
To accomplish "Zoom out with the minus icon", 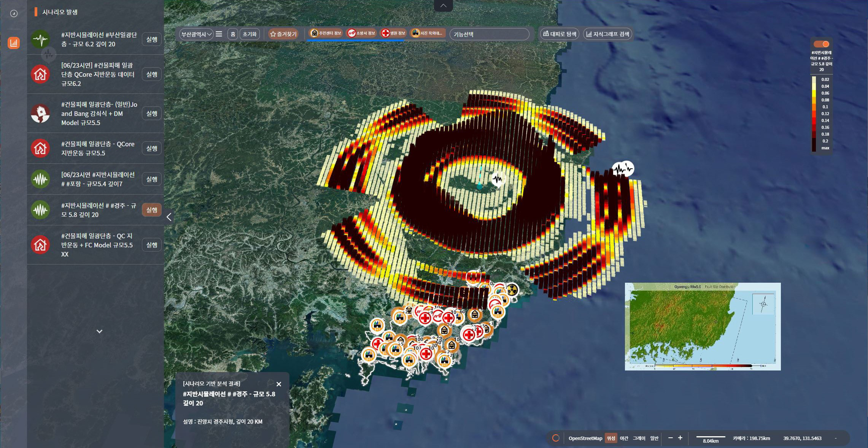I will [670, 438].
